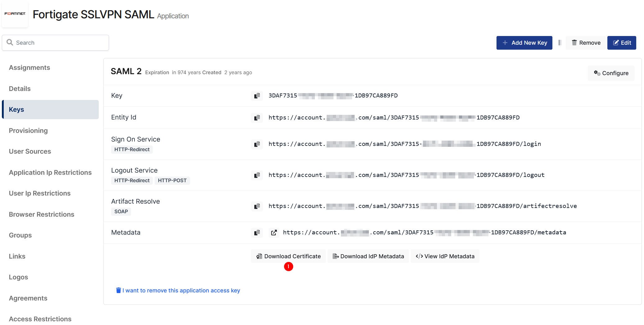Screen dimensions: 644x325
Task: Copy the Metadata URL
Action: 257,233
